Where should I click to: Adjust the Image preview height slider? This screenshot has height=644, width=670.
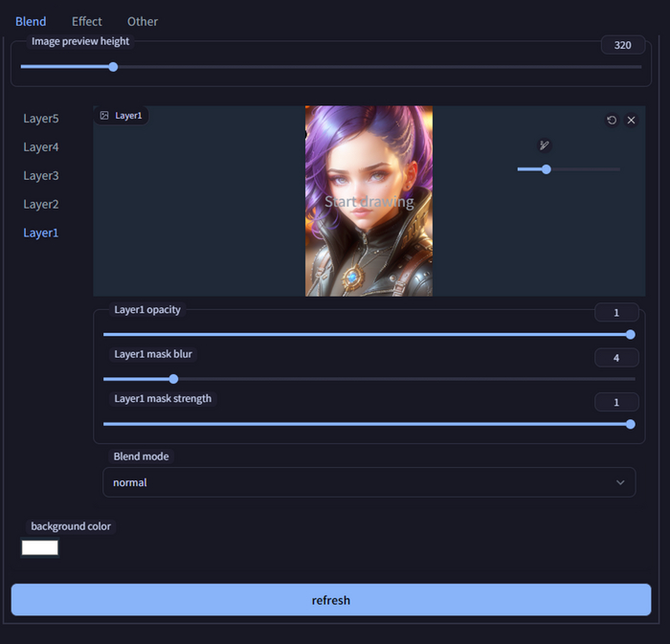331,67
